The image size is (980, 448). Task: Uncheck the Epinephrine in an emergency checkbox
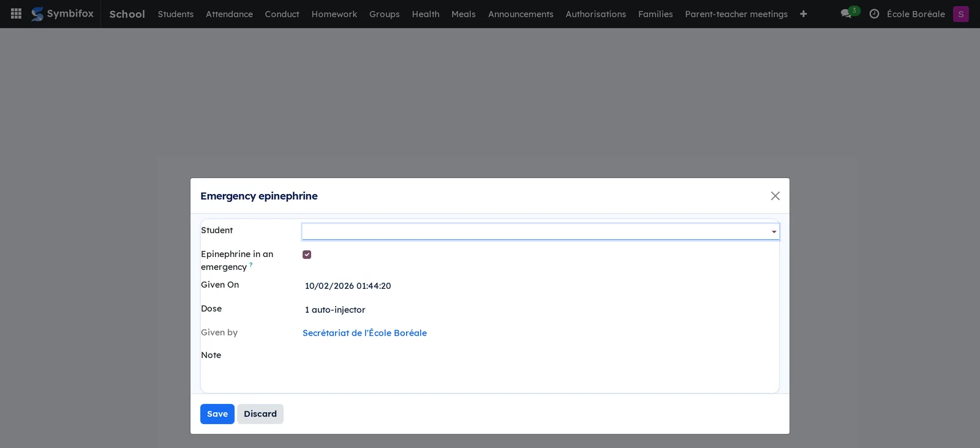point(307,255)
